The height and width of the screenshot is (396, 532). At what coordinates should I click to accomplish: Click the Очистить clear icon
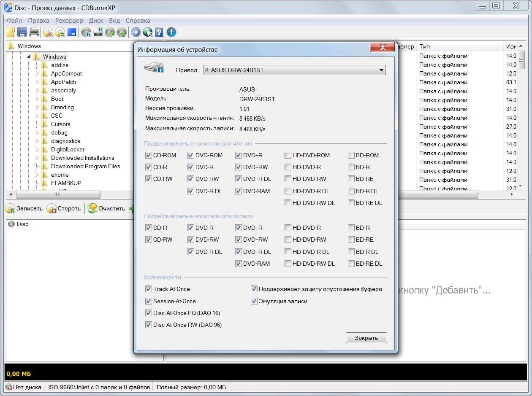92,208
